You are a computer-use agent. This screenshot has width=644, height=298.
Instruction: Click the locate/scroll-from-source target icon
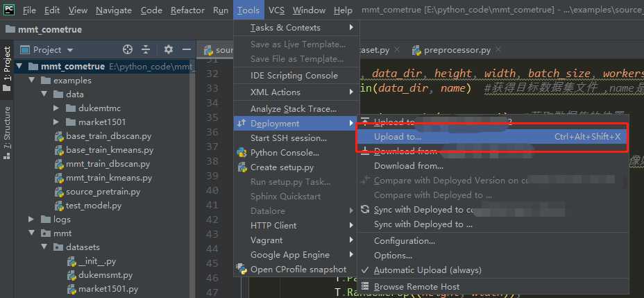tap(128, 50)
